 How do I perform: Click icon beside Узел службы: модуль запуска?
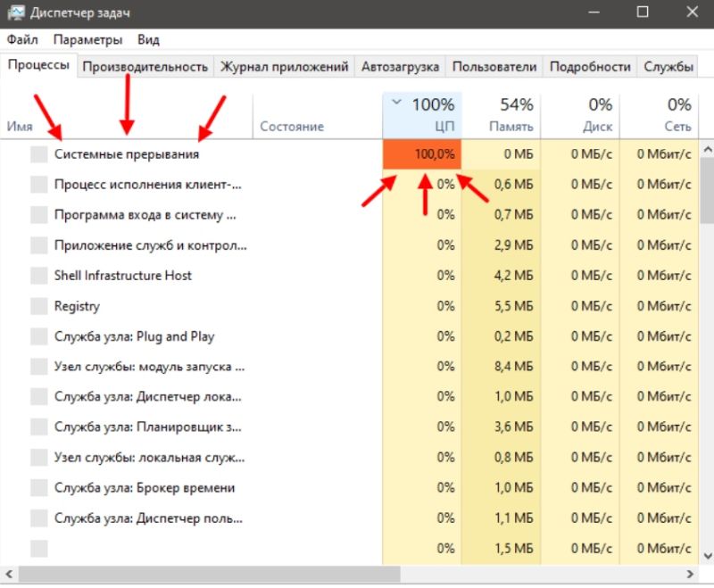(x=39, y=367)
